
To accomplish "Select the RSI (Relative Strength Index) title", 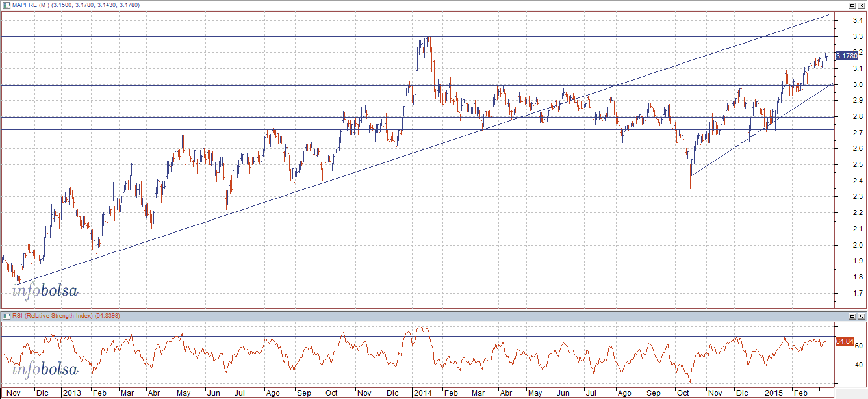I will click(x=53, y=315).
